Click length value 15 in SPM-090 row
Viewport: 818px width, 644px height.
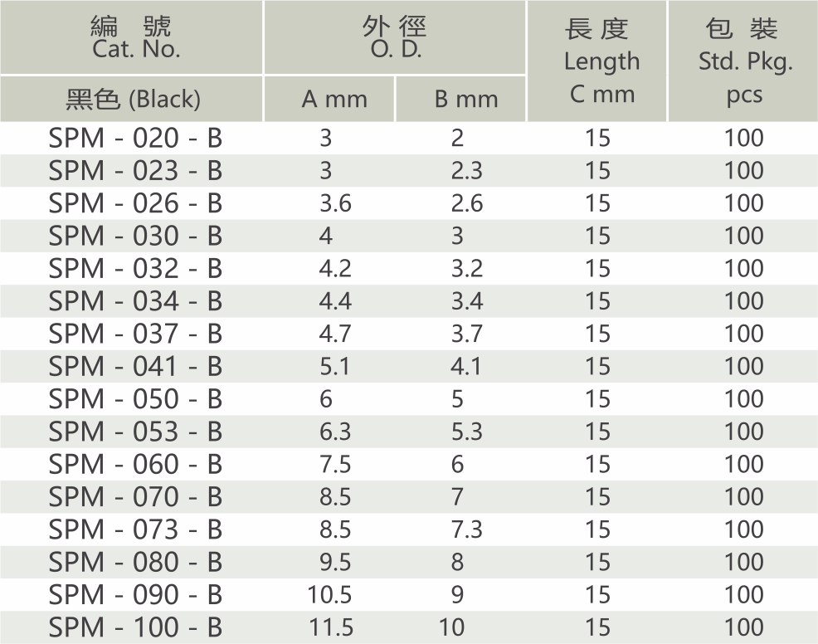click(597, 595)
